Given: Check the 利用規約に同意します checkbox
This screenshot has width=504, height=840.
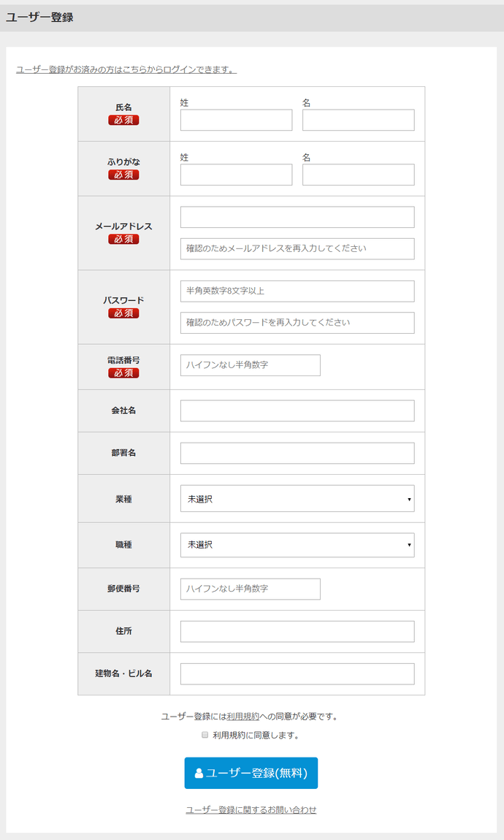Looking at the screenshot, I should pyautogui.click(x=205, y=735).
